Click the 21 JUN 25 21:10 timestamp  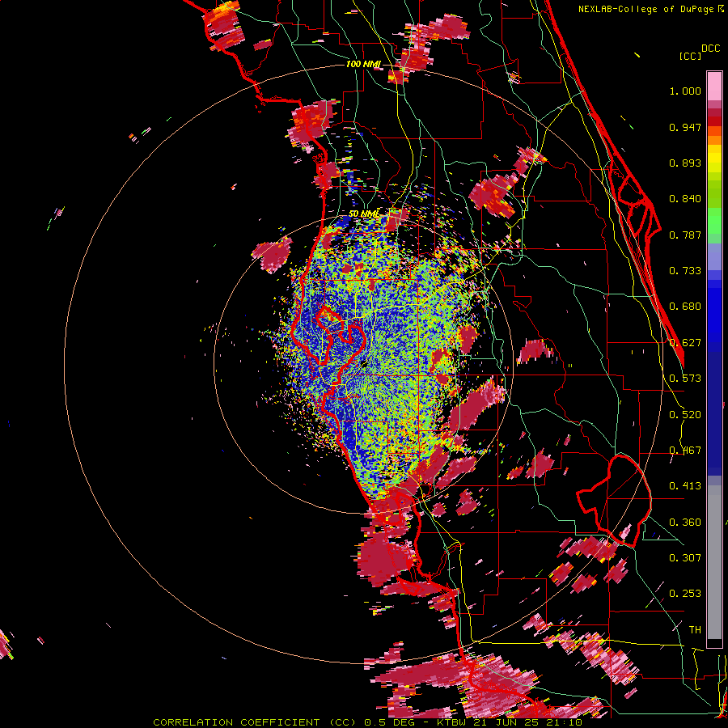click(527, 722)
